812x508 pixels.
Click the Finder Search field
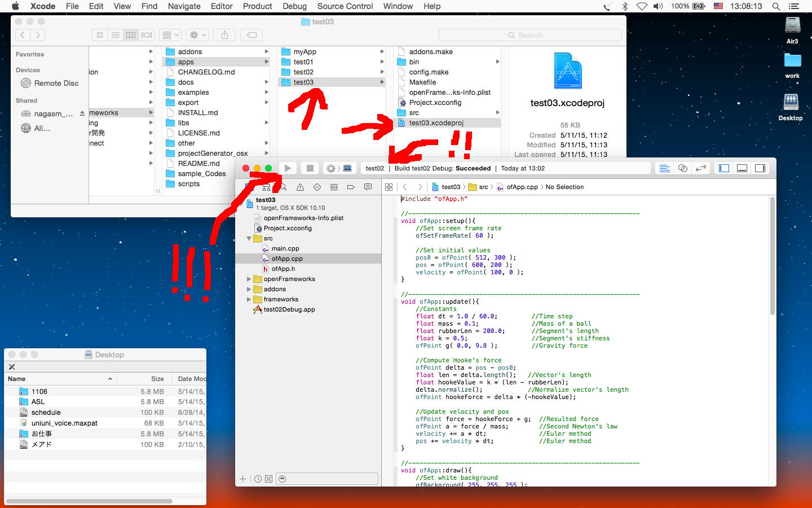(530, 35)
